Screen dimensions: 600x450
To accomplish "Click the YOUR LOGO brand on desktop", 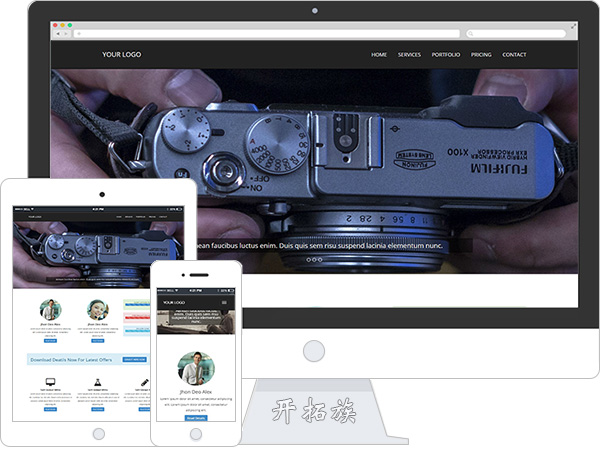I will [121, 54].
